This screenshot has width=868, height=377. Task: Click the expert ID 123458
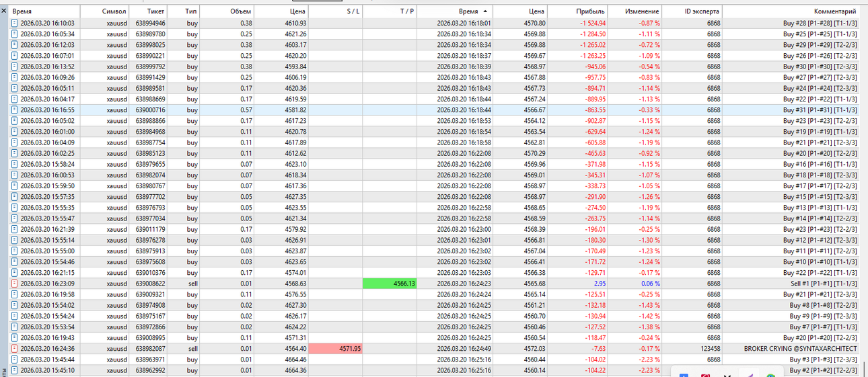(709, 349)
